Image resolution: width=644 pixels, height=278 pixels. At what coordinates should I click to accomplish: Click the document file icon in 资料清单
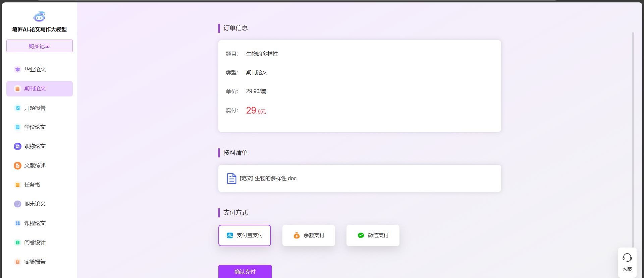[231, 179]
